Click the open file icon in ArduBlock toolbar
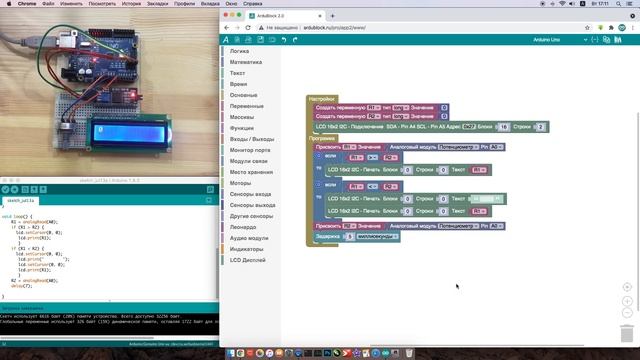The image size is (640, 360). (x=248, y=40)
